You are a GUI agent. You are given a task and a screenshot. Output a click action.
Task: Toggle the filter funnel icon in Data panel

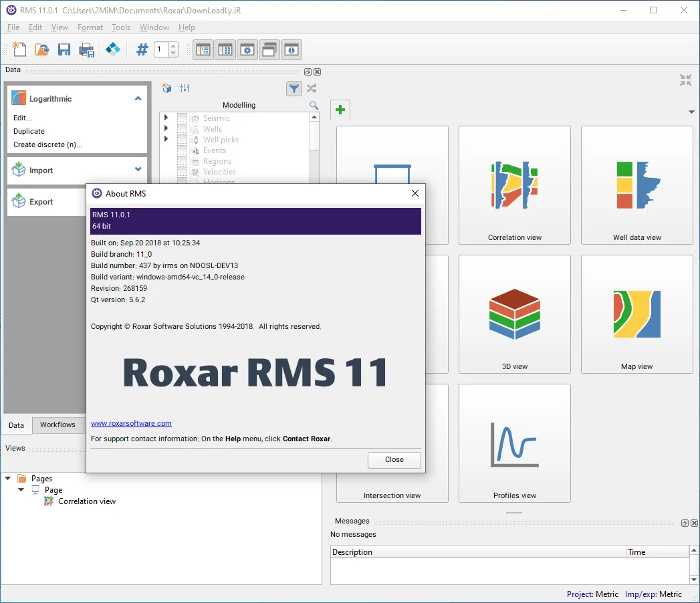click(x=294, y=88)
